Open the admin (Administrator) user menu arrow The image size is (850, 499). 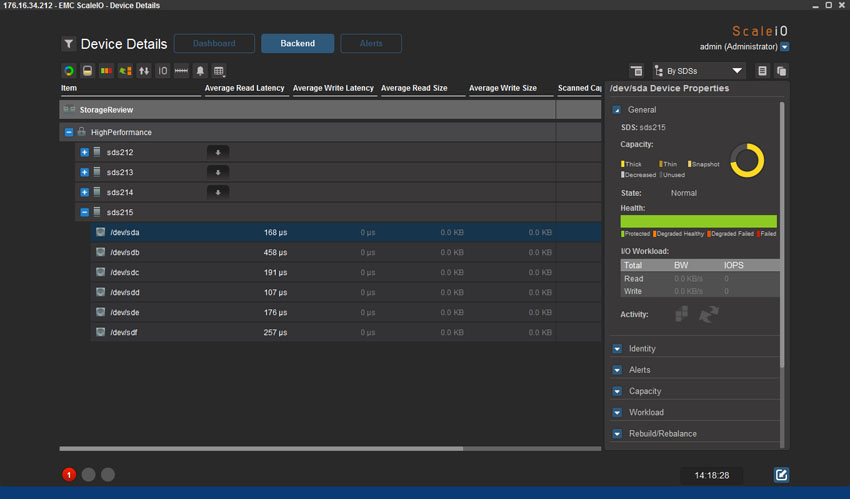click(x=784, y=47)
